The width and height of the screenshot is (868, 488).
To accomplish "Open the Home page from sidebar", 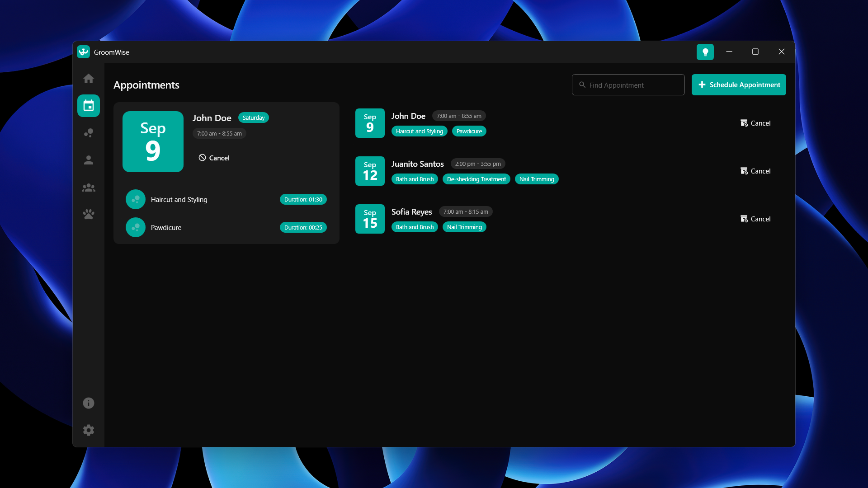I will [x=89, y=79].
